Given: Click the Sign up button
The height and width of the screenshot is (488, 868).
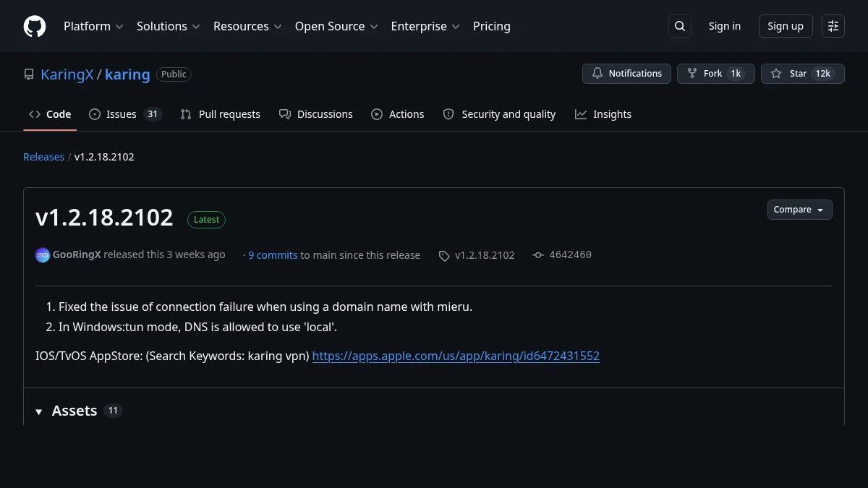Looking at the screenshot, I should (786, 26).
